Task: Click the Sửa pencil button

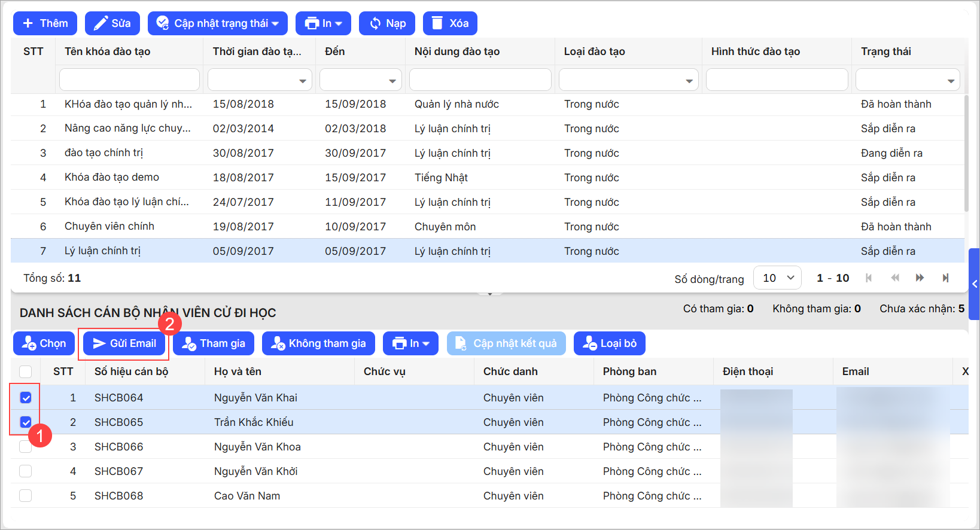Action: (x=112, y=23)
